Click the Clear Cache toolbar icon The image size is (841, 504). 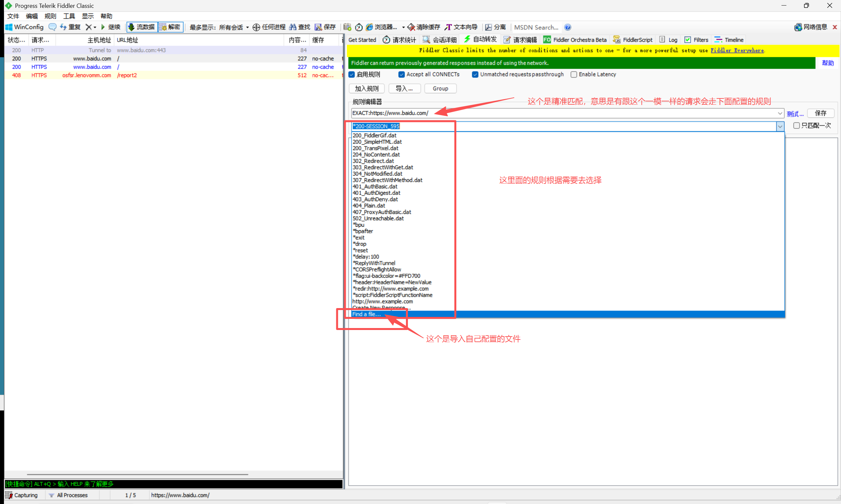click(411, 27)
